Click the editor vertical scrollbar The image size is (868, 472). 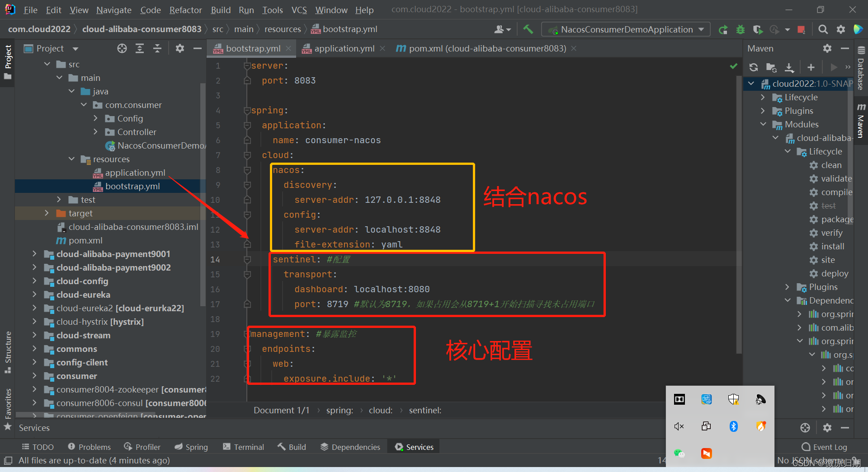(x=740, y=215)
